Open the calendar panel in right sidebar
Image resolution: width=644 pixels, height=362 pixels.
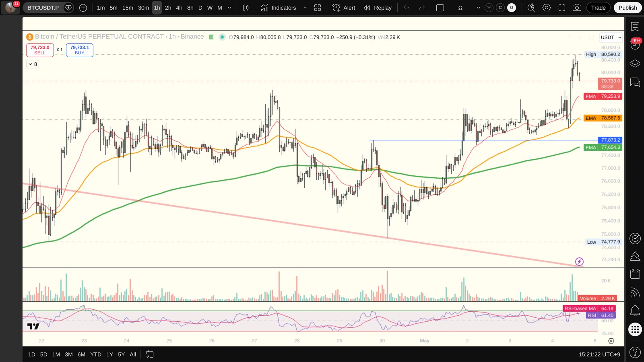635,274
